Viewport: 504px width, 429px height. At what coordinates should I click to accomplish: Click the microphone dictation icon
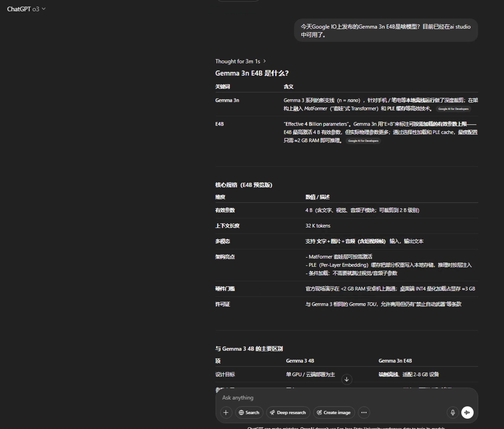tap(452, 413)
